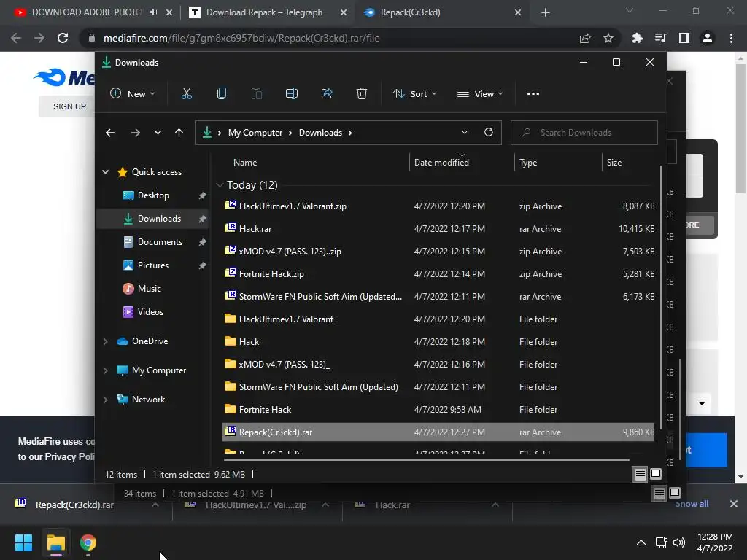Go forward in Explorer navigation
This screenshot has height=560, width=747.
tap(135, 133)
